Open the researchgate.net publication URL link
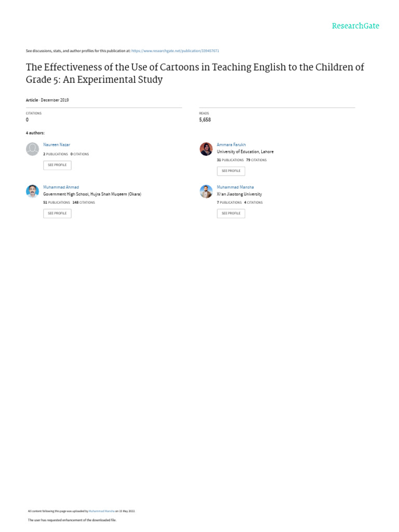 175,51
